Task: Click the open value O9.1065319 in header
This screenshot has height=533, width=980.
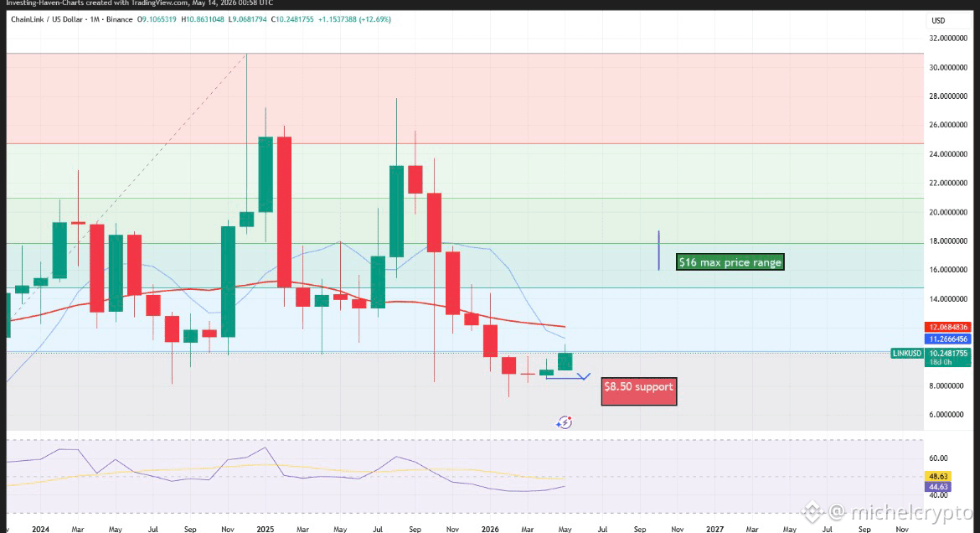Action: tap(157, 19)
